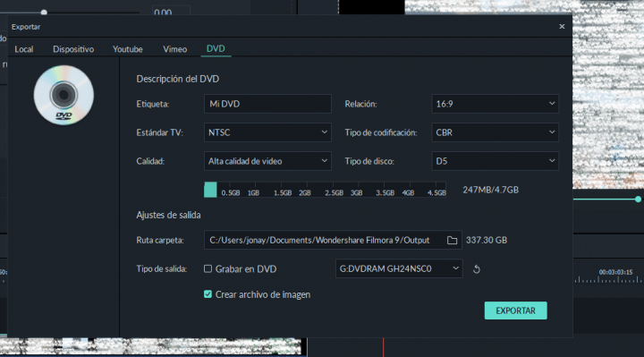
Task: Click the 00:03:03:15 timeline timecode
Action: point(615,272)
